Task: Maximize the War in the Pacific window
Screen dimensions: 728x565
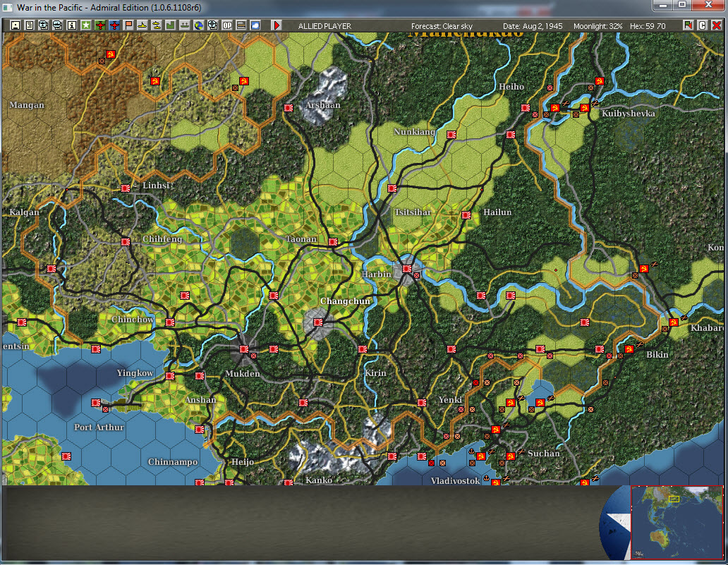Action: pyautogui.click(x=682, y=5)
